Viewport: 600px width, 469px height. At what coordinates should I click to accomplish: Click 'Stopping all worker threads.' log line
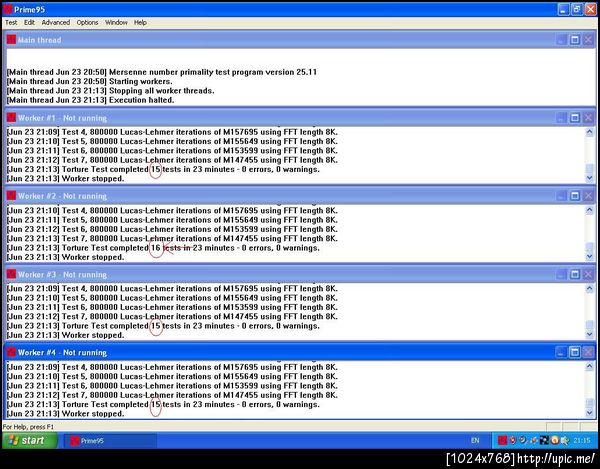coord(111,91)
